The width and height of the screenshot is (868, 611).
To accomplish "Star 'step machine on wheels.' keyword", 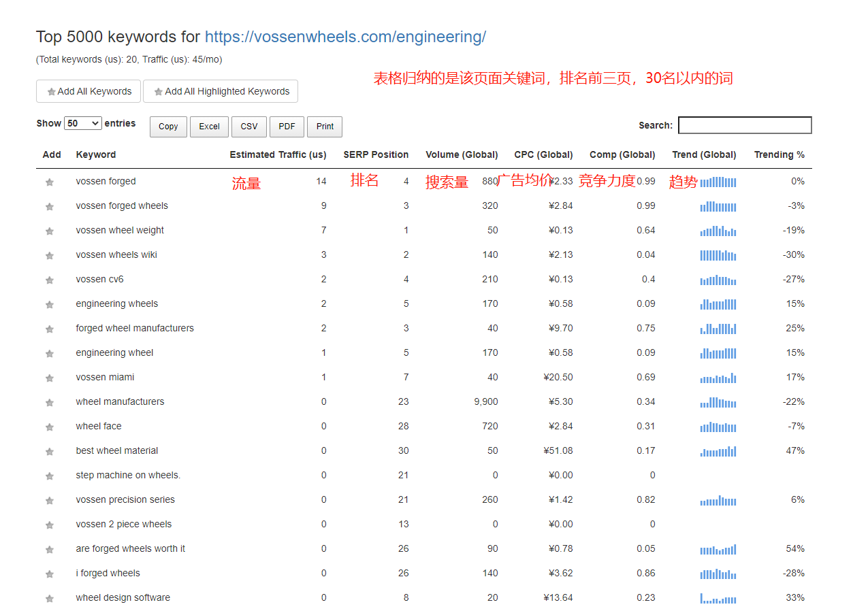I will 50,476.
